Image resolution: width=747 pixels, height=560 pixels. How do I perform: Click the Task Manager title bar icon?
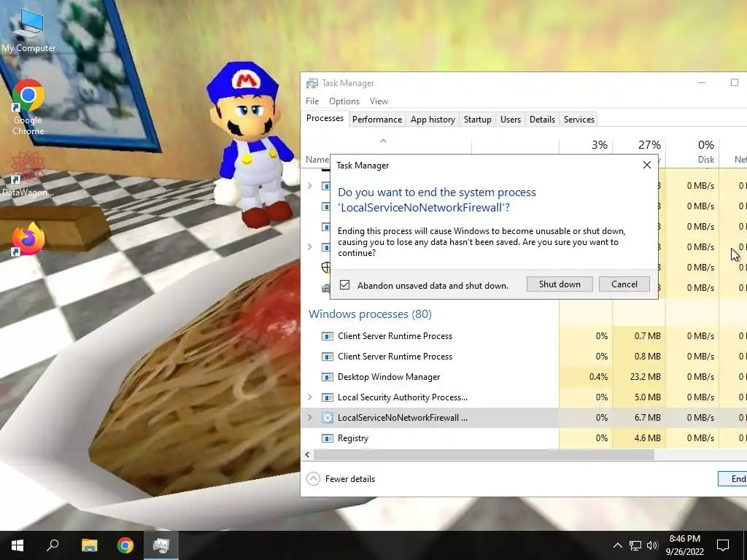tap(312, 83)
